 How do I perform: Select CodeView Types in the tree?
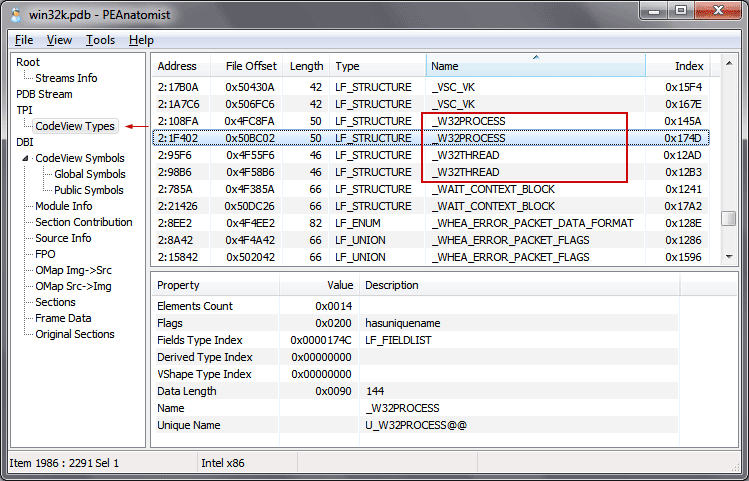point(75,126)
